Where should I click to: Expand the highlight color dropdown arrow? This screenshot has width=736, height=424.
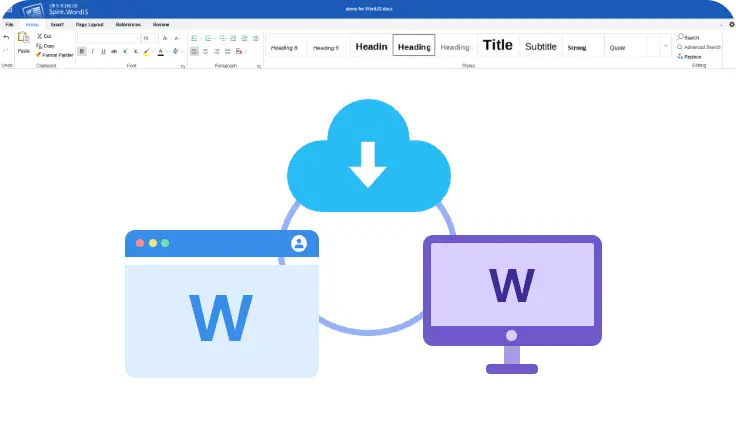(153, 52)
